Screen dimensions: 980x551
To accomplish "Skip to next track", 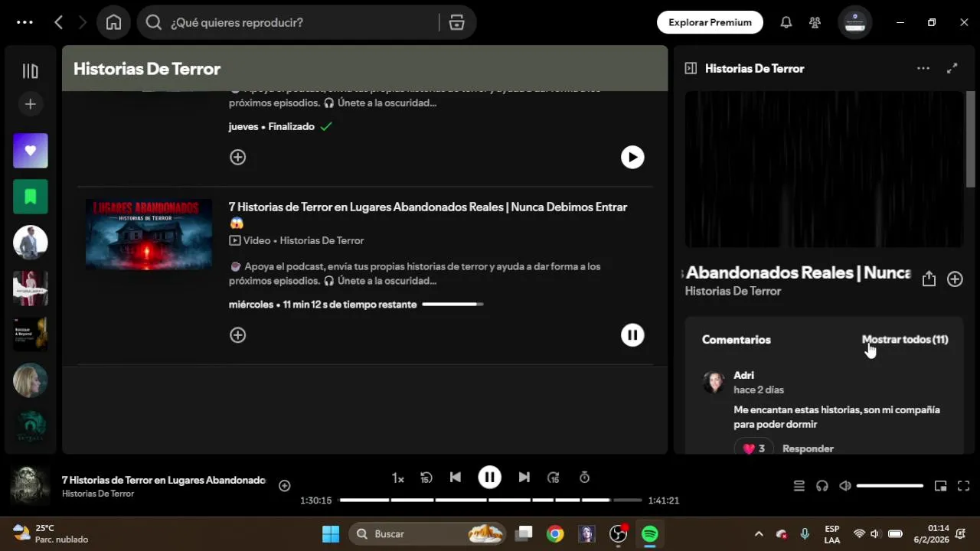I will (x=524, y=477).
